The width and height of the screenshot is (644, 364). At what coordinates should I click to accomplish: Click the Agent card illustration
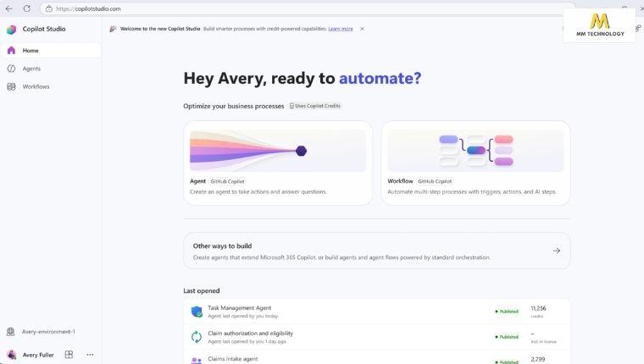(278, 151)
